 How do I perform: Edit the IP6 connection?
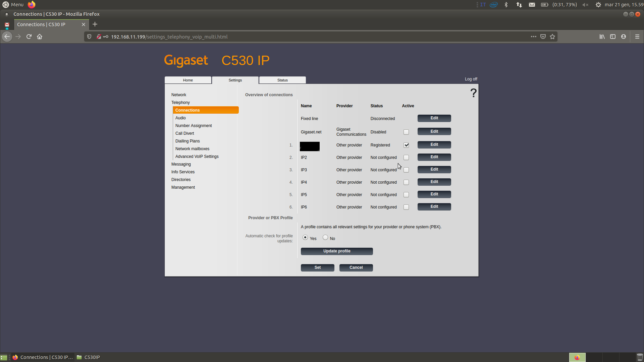(434, 206)
